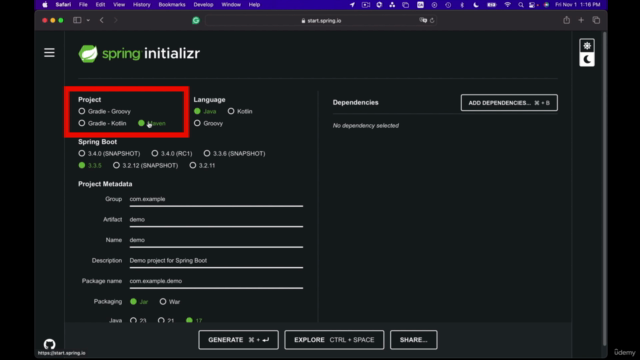Click the Focus moon menu bar icon

pyautogui.click(x=476, y=5)
